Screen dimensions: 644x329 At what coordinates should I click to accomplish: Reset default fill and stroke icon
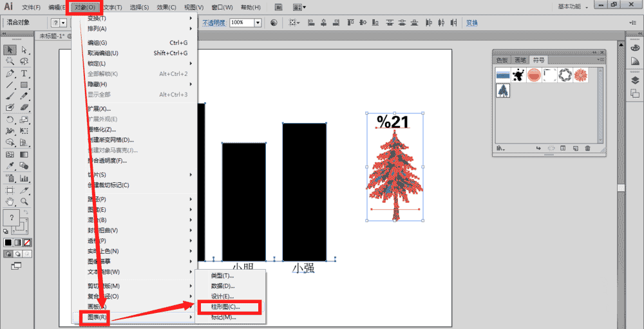coord(6,231)
